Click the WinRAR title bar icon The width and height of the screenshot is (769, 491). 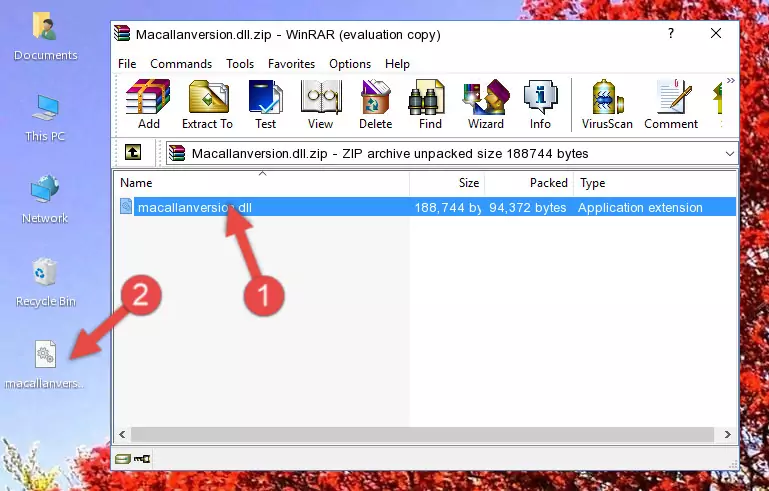coord(122,33)
